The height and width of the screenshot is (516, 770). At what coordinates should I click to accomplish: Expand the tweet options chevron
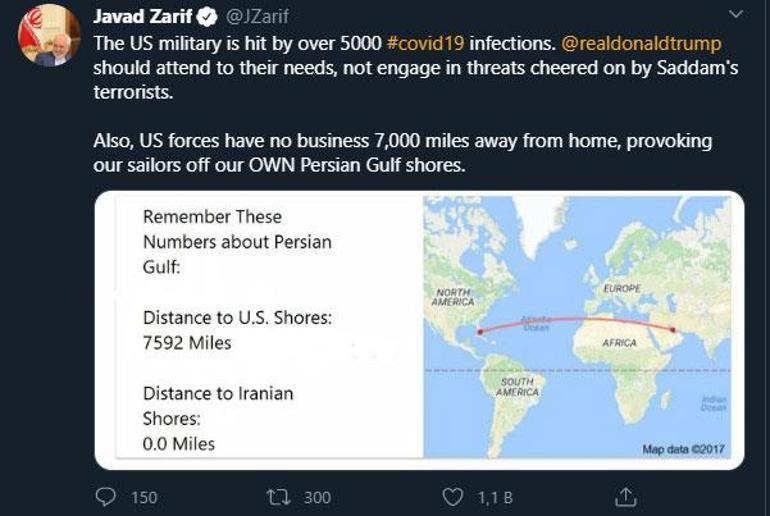click(x=736, y=15)
